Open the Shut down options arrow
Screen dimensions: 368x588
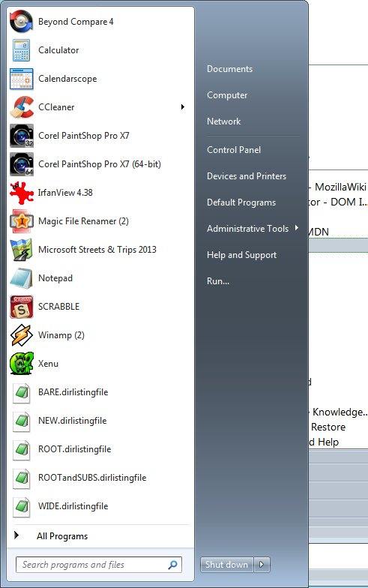(x=262, y=564)
